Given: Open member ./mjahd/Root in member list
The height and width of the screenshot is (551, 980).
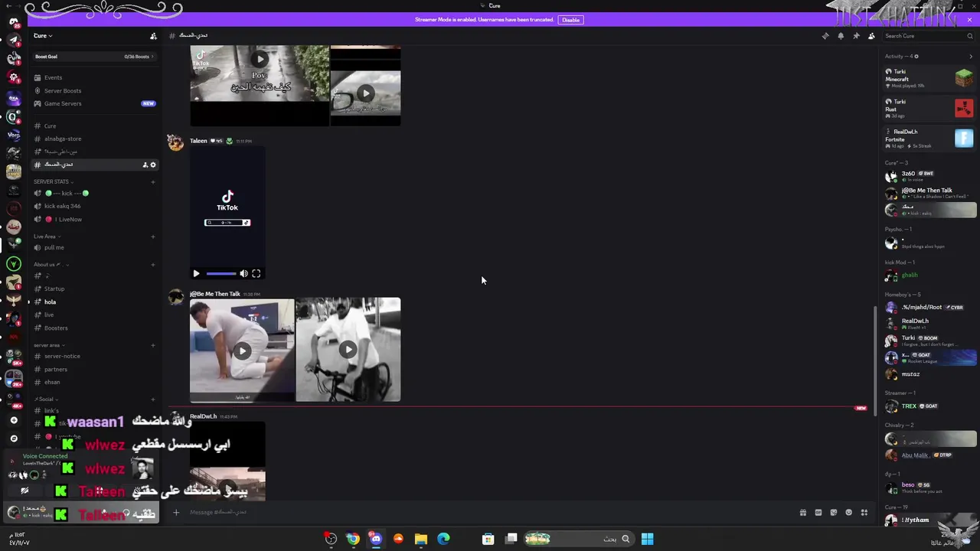Looking at the screenshot, I should (929, 308).
